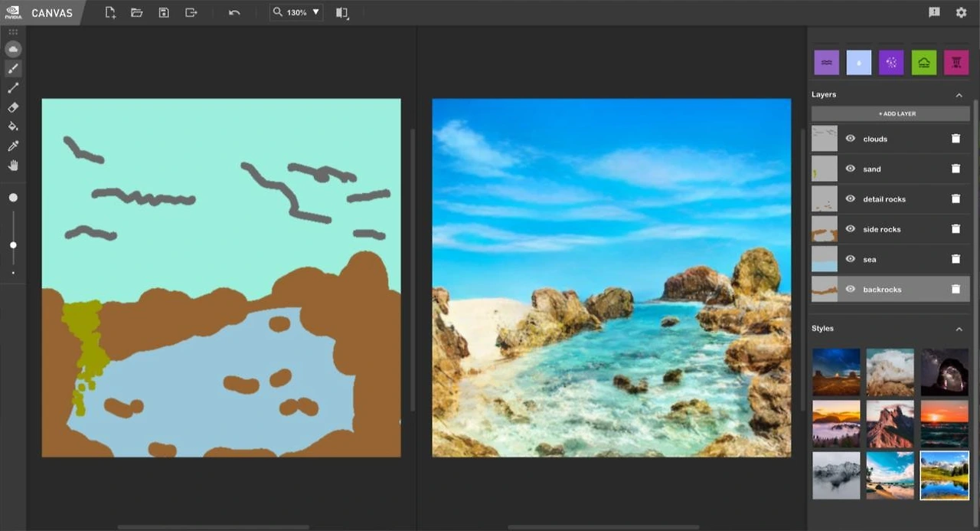980x531 pixels.
Task: Collapse the Styles panel
Action: click(959, 329)
